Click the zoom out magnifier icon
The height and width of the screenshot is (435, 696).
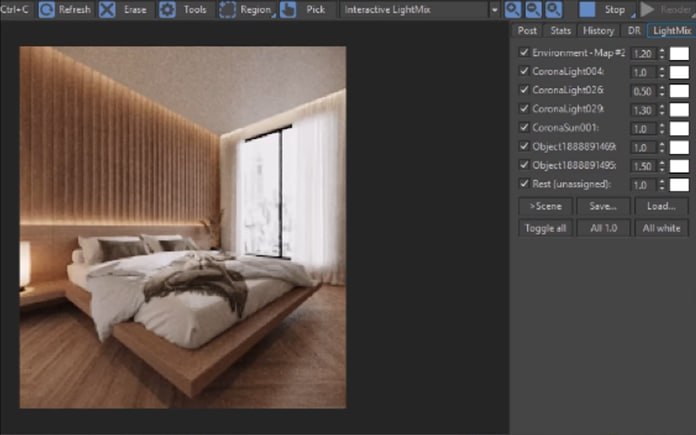coord(533,9)
